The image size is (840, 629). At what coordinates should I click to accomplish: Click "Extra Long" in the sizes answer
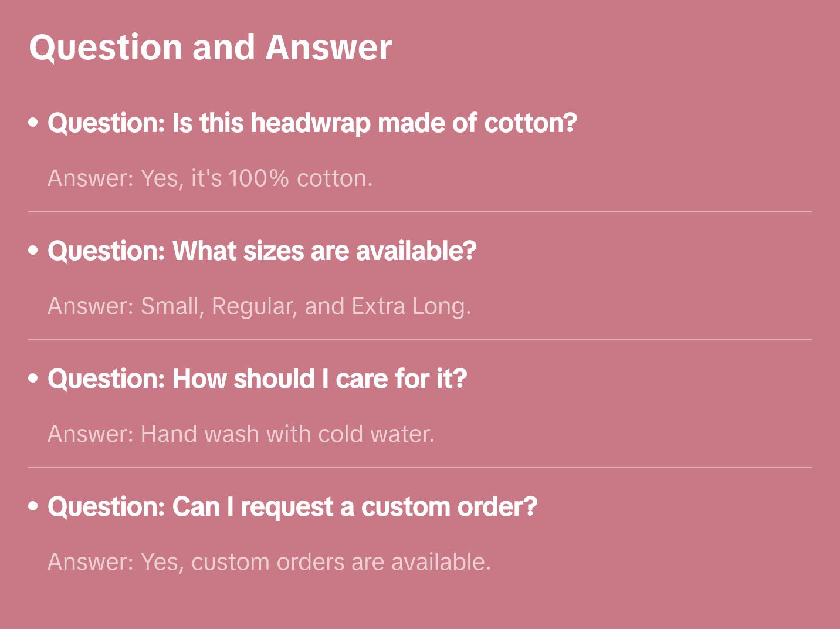click(409, 306)
